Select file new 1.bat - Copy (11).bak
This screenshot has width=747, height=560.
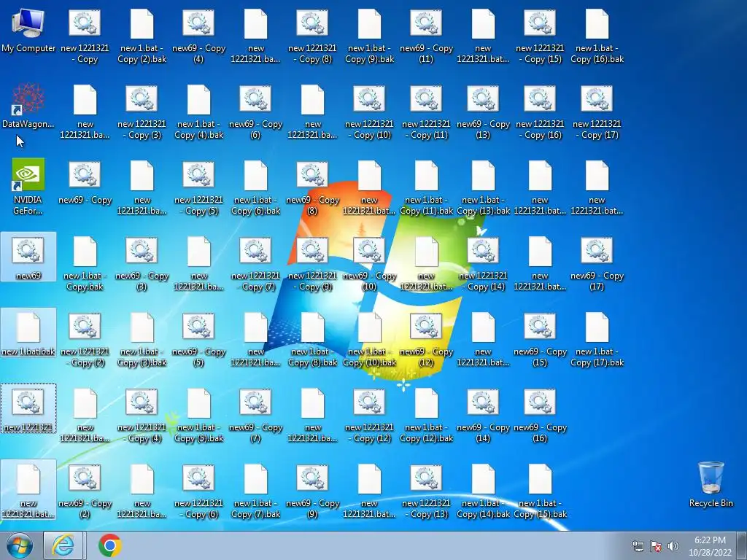point(426,187)
